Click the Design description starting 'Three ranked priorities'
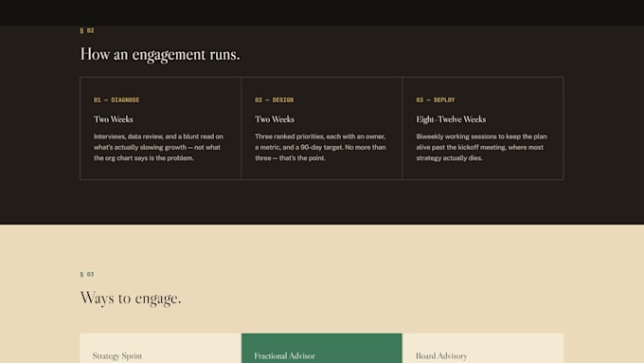The image size is (644, 363). [320, 147]
